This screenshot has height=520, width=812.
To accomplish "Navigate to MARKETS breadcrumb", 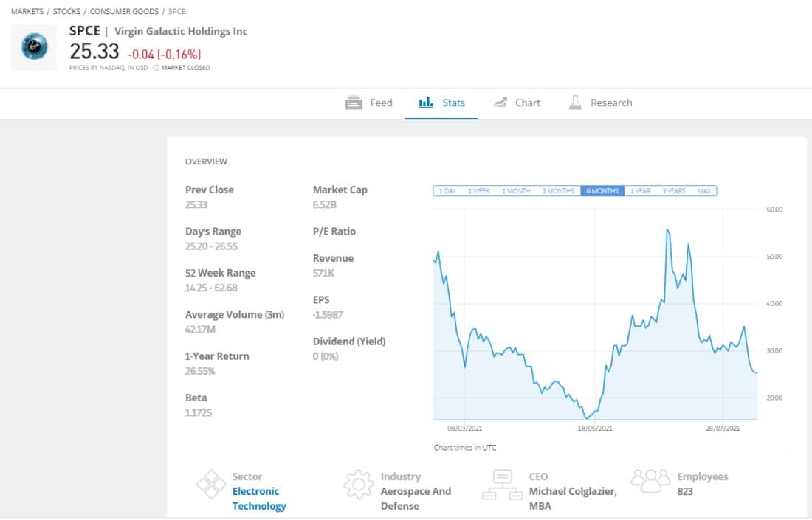I will coord(27,11).
